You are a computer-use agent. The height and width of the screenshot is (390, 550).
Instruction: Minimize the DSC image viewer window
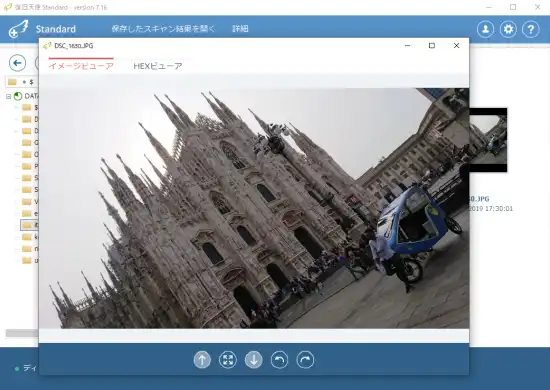pos(408,46)
